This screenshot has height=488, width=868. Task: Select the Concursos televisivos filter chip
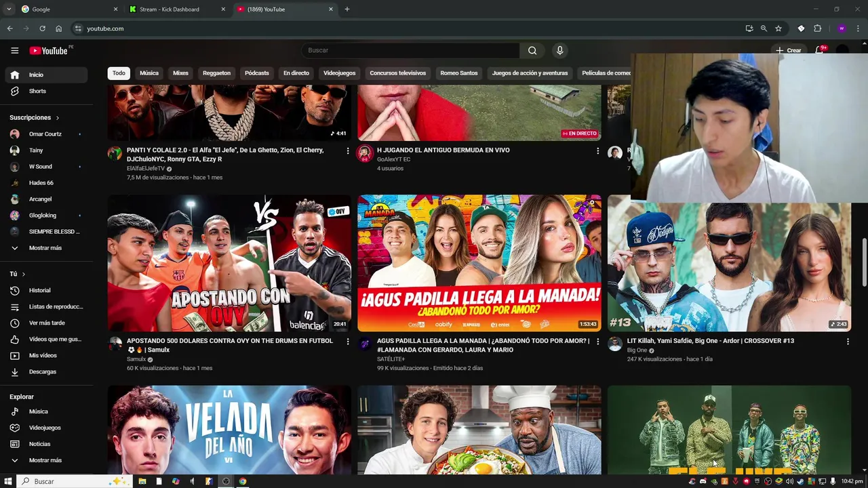coord(397,73)
